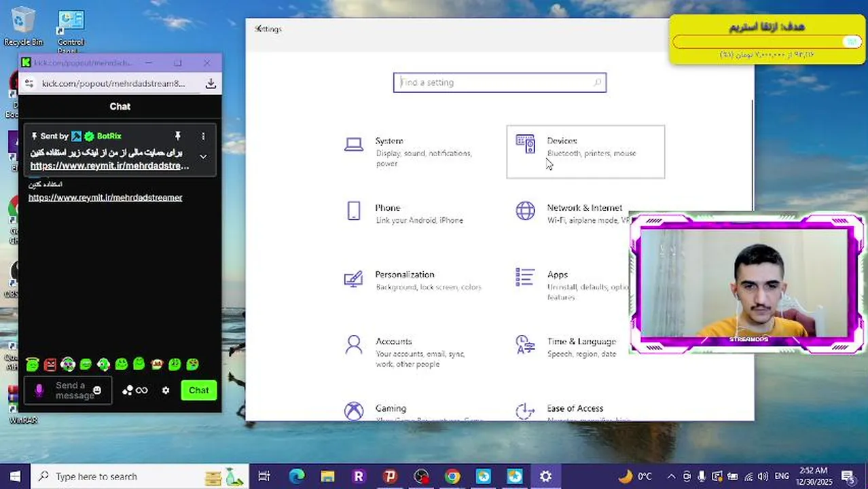Open Time & Language settings

571,347
